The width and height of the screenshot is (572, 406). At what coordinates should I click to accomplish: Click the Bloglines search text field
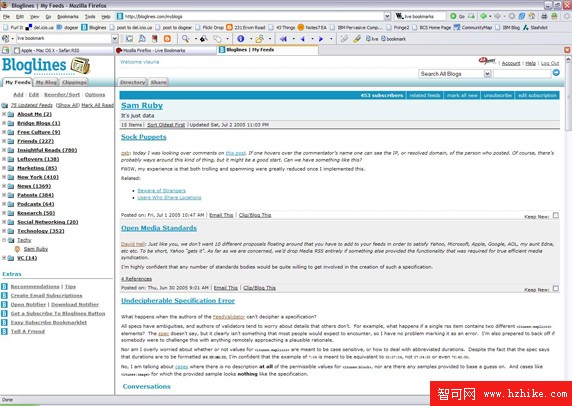point(522,74)
